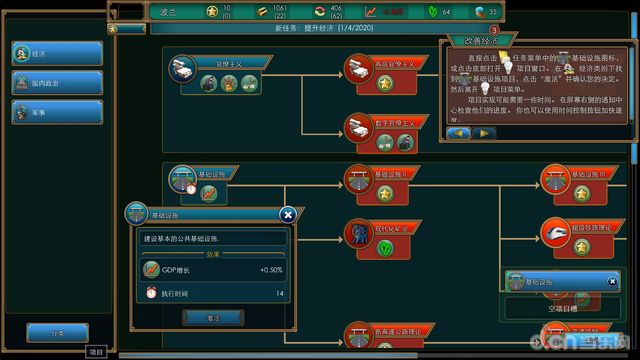
Task: Select the 官僚主义 bureaucracy project icon
Action: pyautogui.click(x=182, y=69)
